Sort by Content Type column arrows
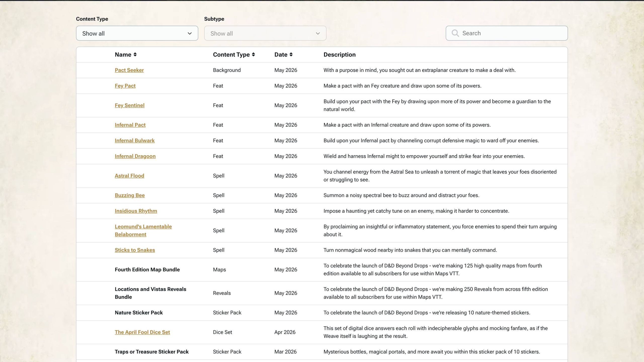The image size is (644, 362). [x=253, y=55]
